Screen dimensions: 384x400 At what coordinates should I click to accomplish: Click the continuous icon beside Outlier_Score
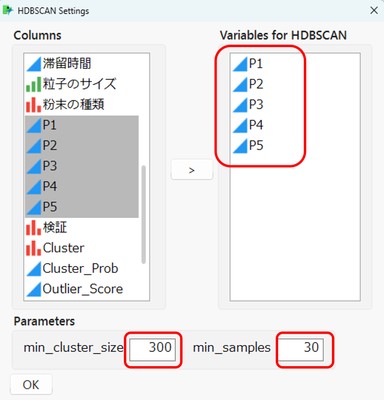[x=33, y=289]
